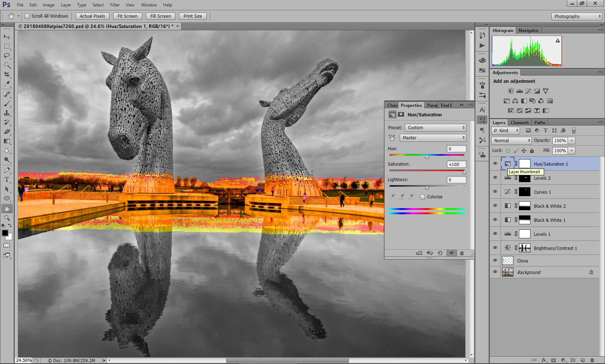605x364 pixels.
Task: Select the Horizontal Type tool
Action: [x=7, y=180]
